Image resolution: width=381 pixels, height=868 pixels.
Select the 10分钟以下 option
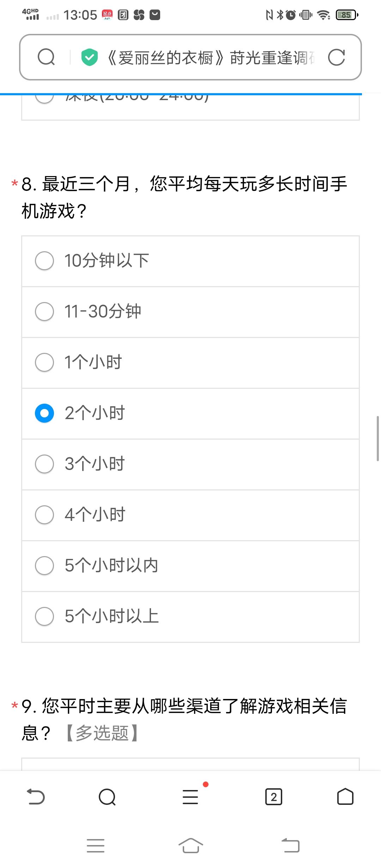190,261
